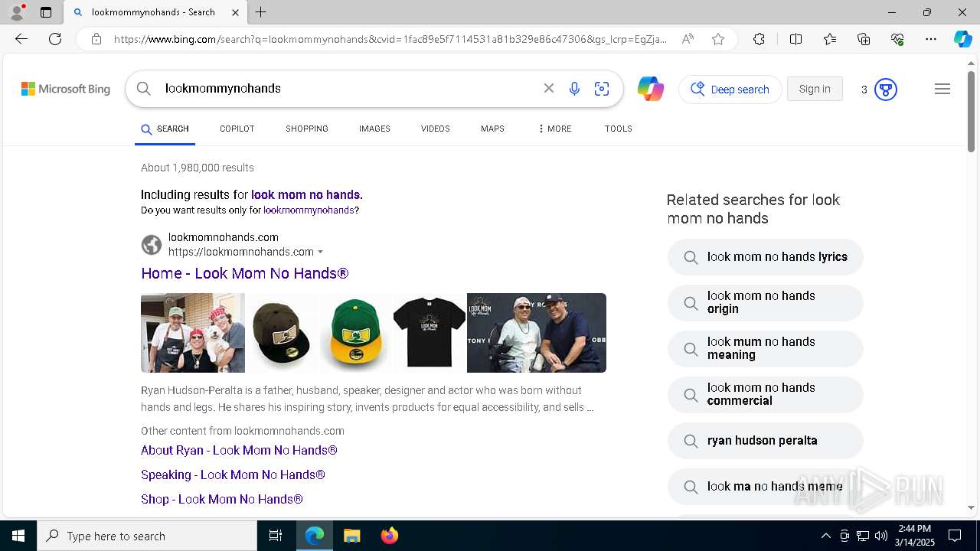Refresh the Bing search page
Viewport: 980px width, 551px height.
click(55, 39)
